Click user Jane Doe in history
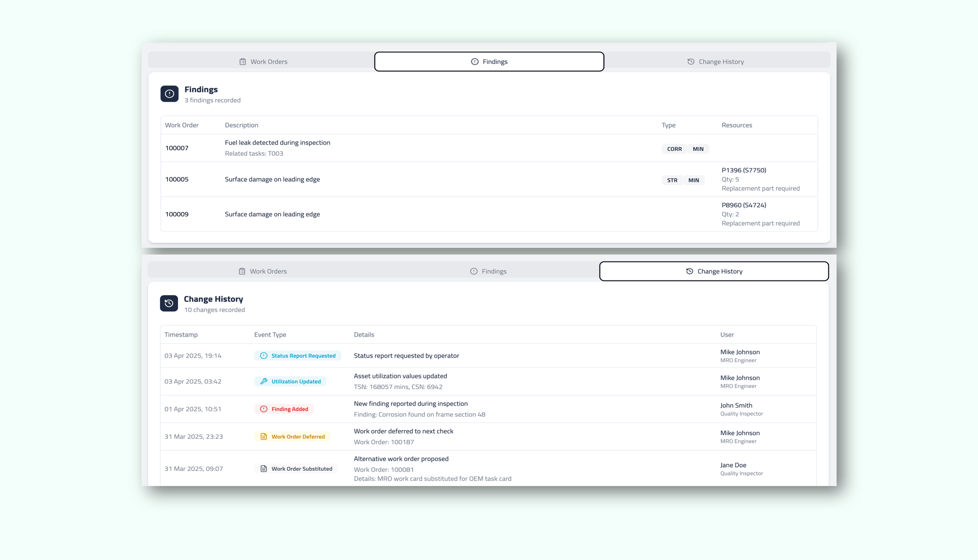This screenshot has width=978, height=560. click(733, 465)
